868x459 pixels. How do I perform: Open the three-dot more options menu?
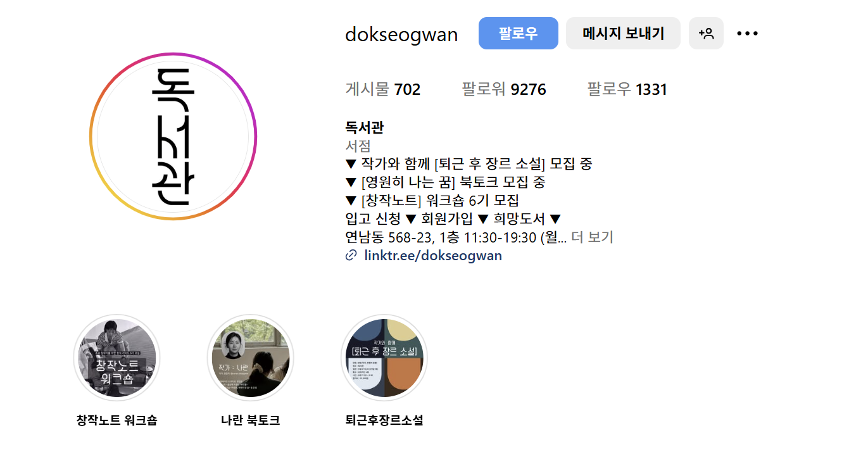point(747,34)
